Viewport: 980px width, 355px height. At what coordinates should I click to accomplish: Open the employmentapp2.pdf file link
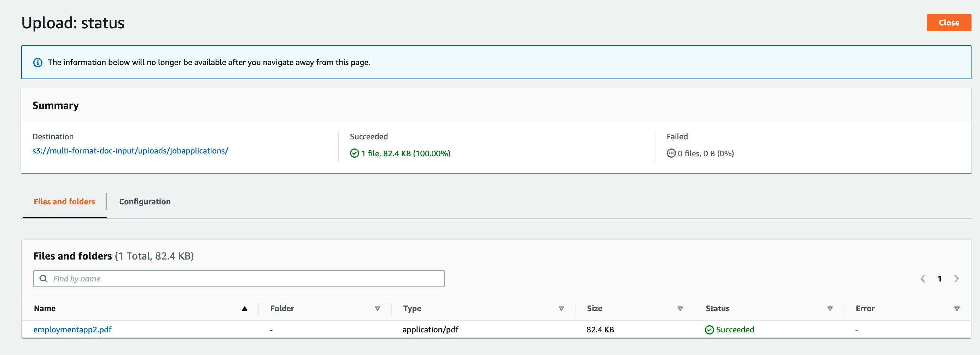tap(72, 330)
